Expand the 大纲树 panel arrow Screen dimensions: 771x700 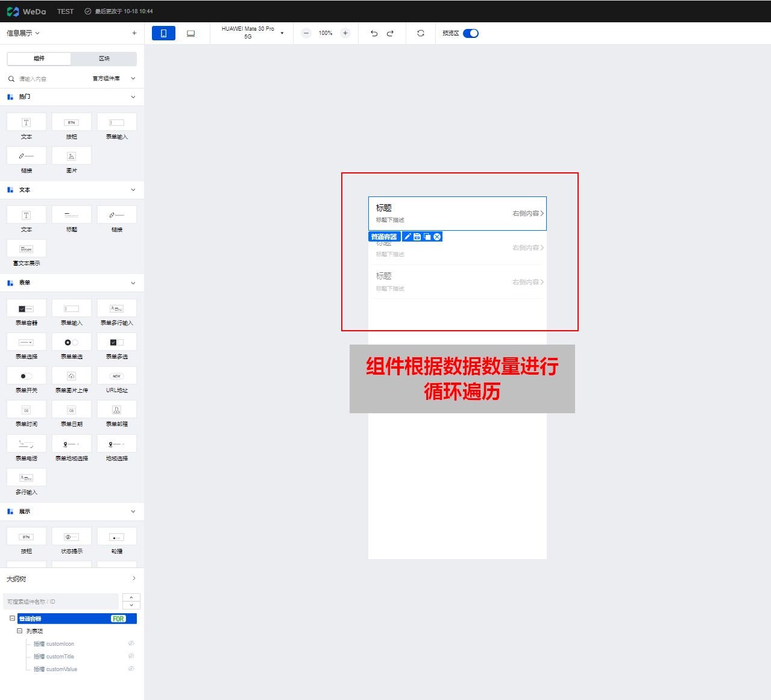tap(134, 578)
